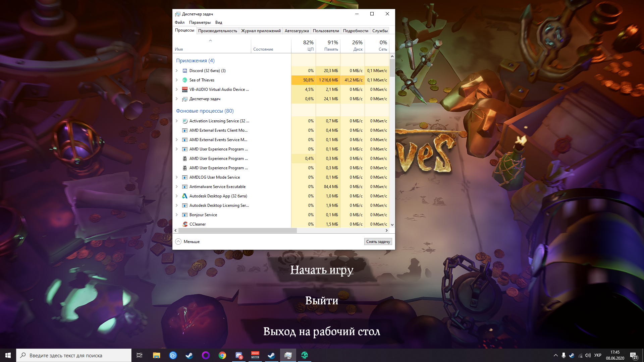Click the VB-AUDIO Virtual Audio Device icon

coord(185,89)
